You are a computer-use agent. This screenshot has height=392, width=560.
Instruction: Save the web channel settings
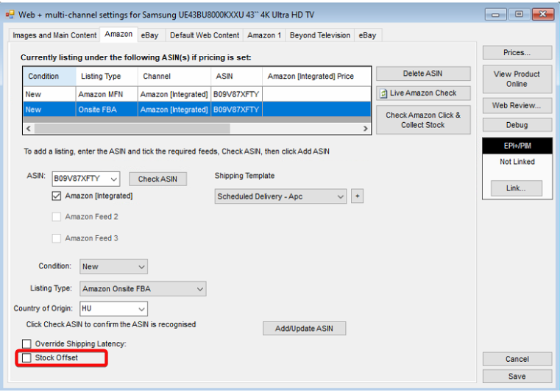pos(517,376)
